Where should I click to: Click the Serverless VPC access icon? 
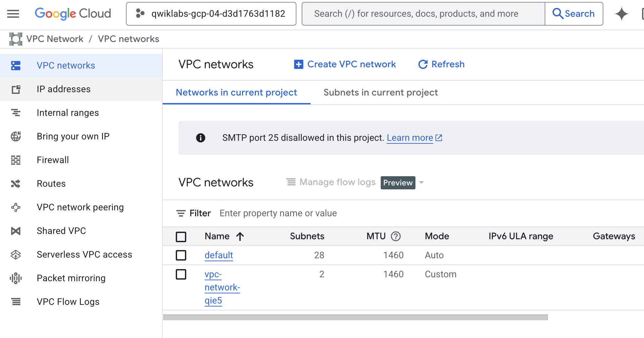coord(16,255)
